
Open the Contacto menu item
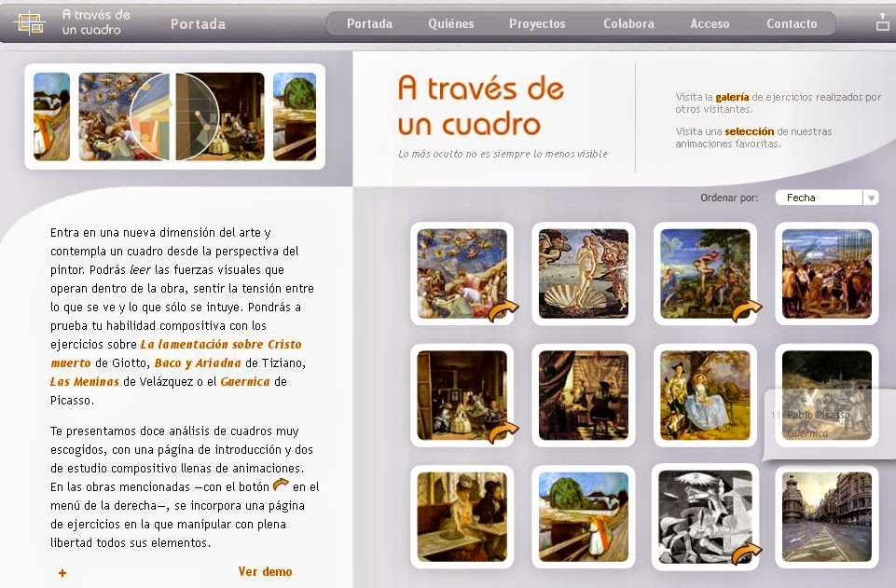[x=792, y=24]
